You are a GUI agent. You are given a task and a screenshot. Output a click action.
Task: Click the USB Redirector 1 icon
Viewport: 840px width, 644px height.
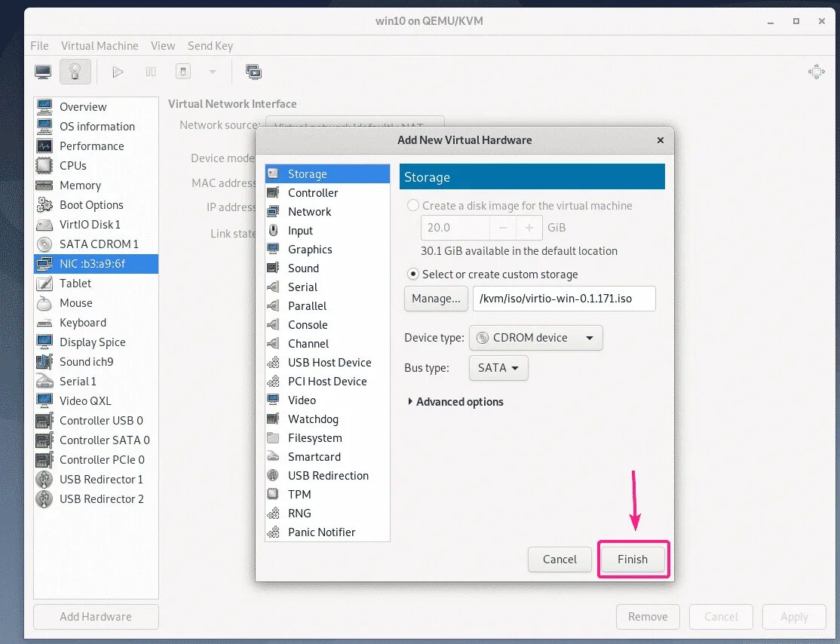(44, 480)
